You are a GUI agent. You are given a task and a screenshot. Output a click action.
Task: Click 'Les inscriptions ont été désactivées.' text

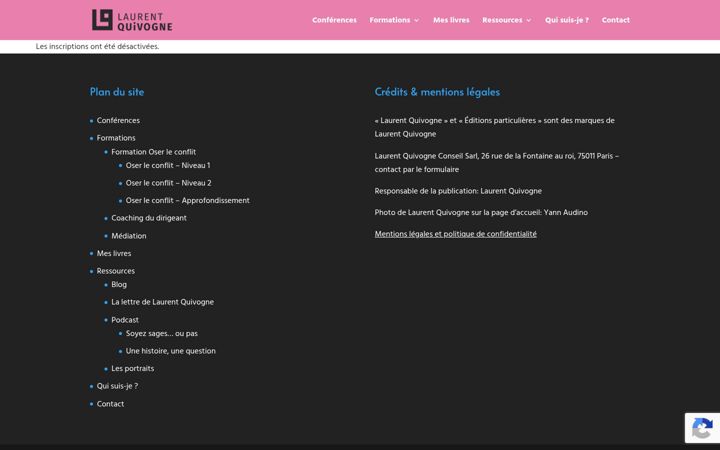pyautogui.click(x=97, y=46)
